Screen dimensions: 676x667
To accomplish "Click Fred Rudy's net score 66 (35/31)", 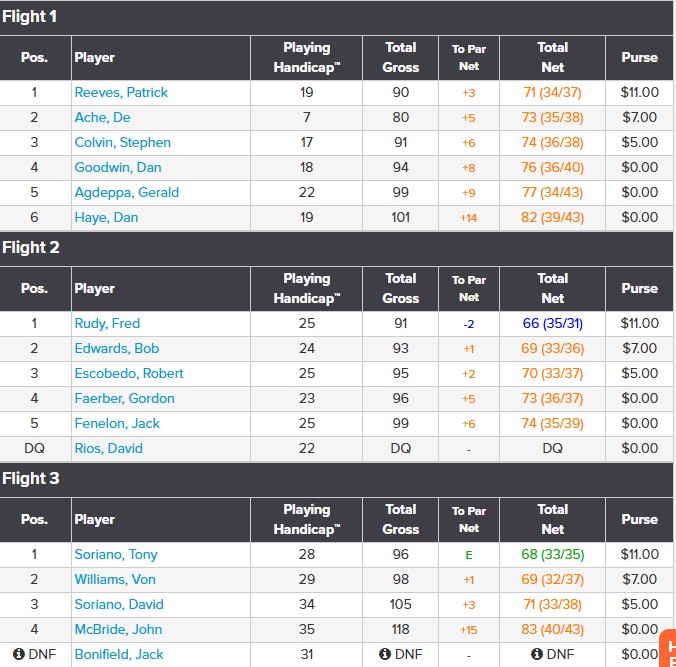I will pos(552,323).
